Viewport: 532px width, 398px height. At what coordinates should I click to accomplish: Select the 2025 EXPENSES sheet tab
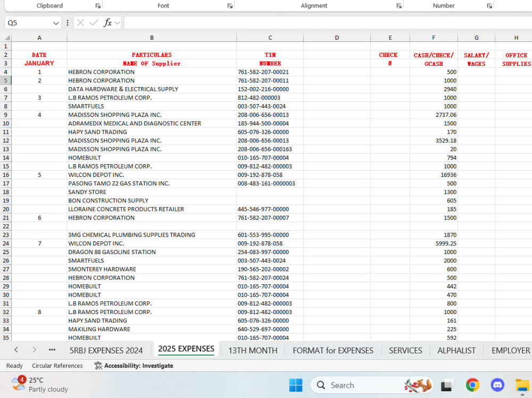(186, 349)
